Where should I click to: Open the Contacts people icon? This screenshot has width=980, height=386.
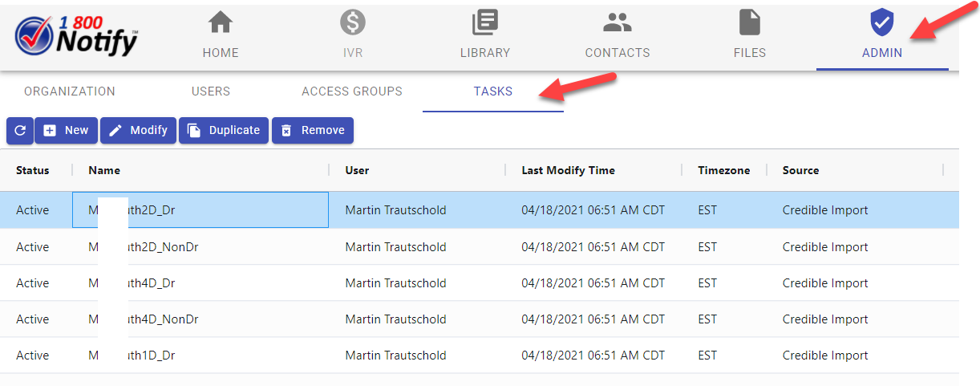[617, 22]
